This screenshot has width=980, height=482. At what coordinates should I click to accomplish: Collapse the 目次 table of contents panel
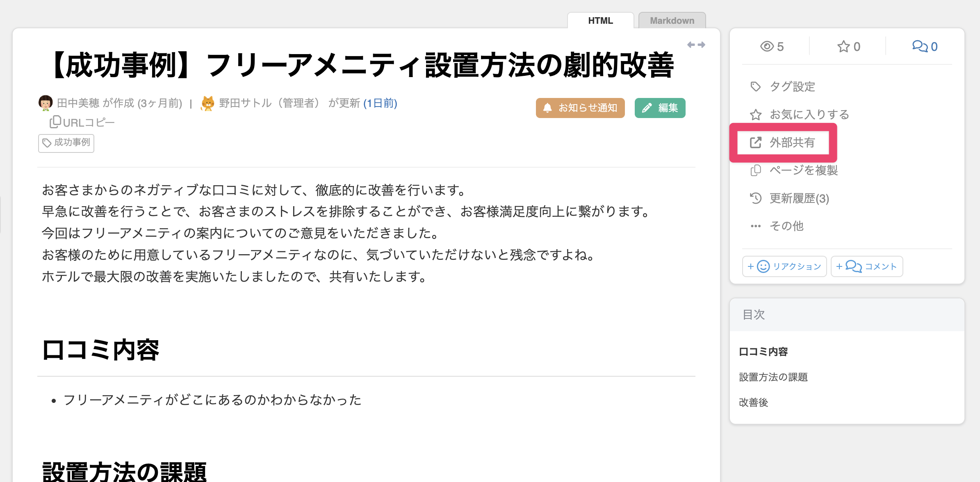[x=754, y=315]
